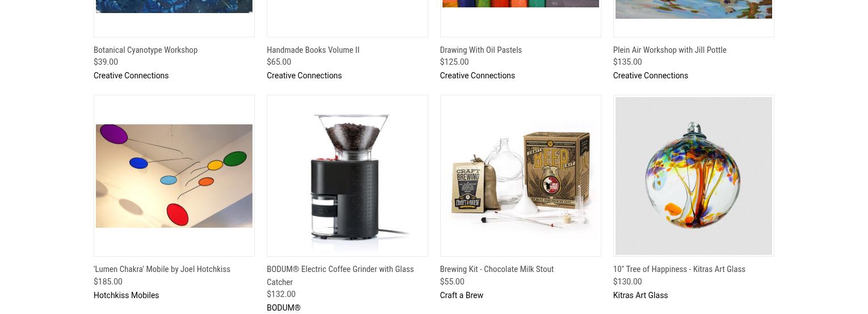
Task: Visit the Craft a Brew brand link
Action: pyautogui.click(x=461, y=295)
